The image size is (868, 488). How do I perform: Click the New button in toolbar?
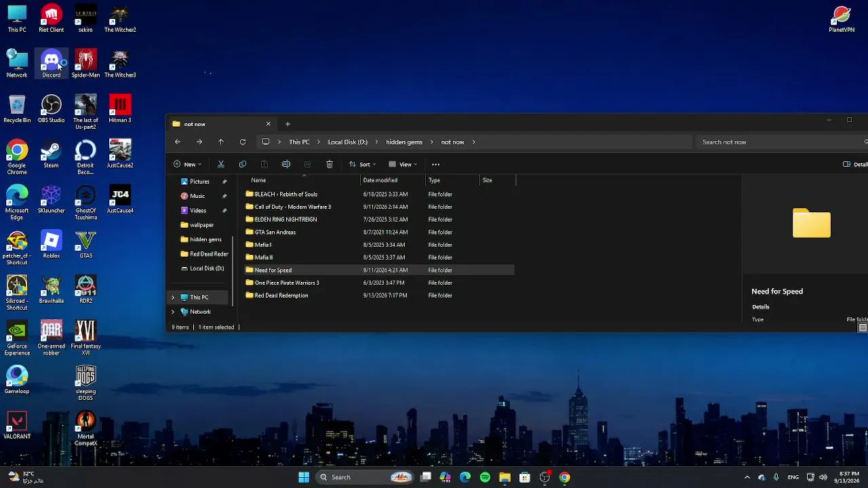(x=187, y=164)
